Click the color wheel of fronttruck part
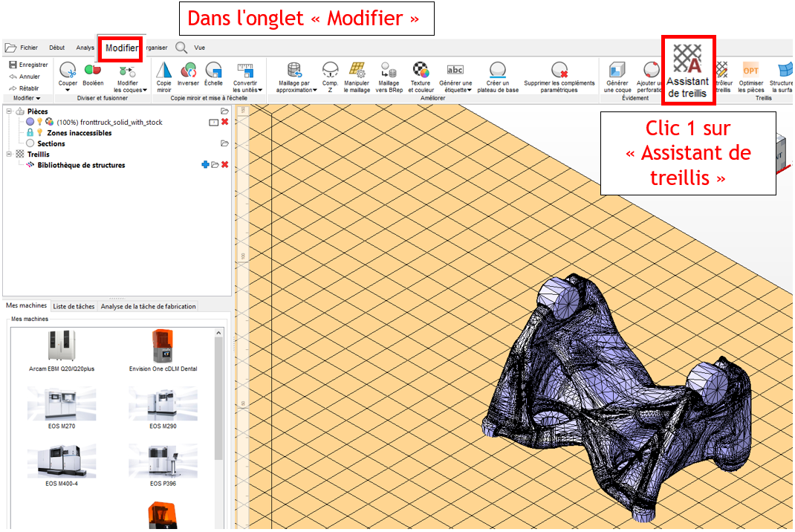The image size is (795, 532). tap(49, 122)
